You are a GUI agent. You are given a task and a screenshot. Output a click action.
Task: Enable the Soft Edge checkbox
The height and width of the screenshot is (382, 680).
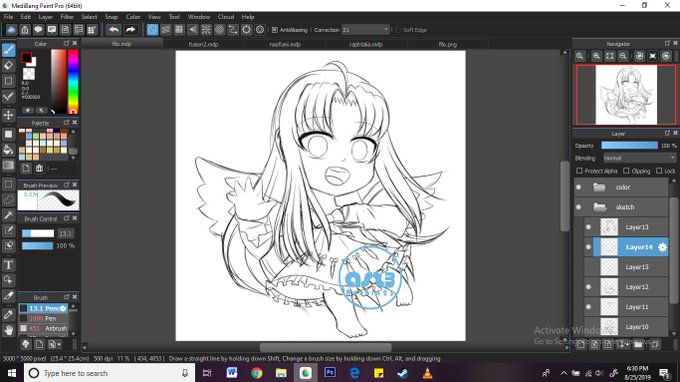[x=398, y=30]
